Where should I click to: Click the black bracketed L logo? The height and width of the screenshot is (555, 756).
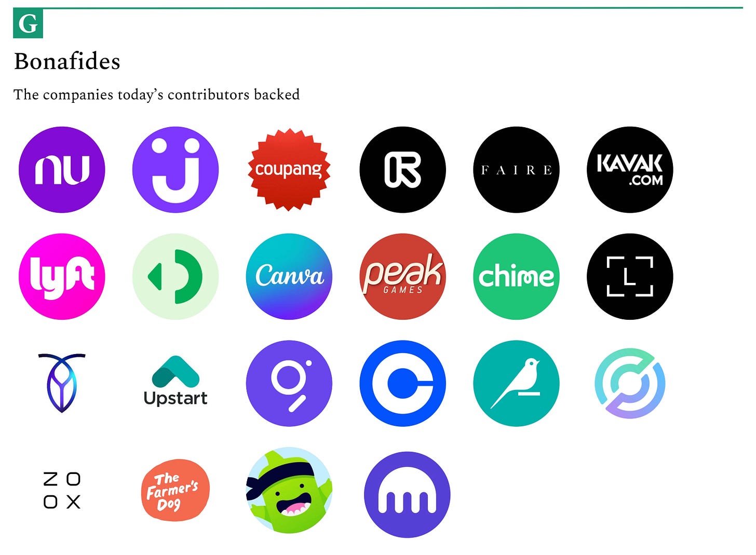pyautogui.click(x=630, y=277)
